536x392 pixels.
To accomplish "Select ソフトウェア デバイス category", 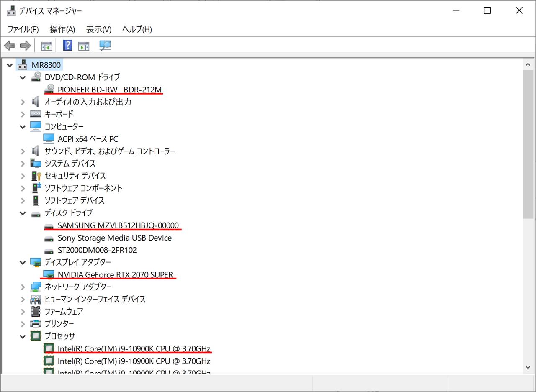I will pyautogui.click(x=75, y=200).
